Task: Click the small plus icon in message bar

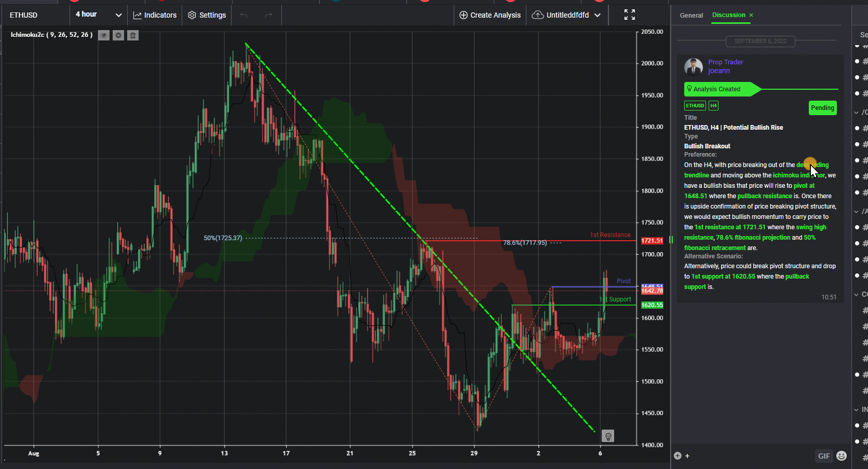Action: coord(687,456)
